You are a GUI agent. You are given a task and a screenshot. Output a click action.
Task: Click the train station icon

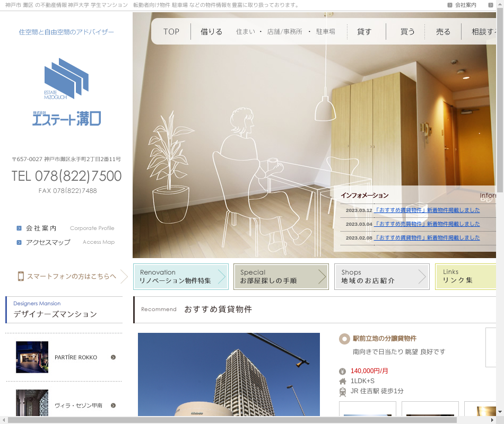point(343,392)
